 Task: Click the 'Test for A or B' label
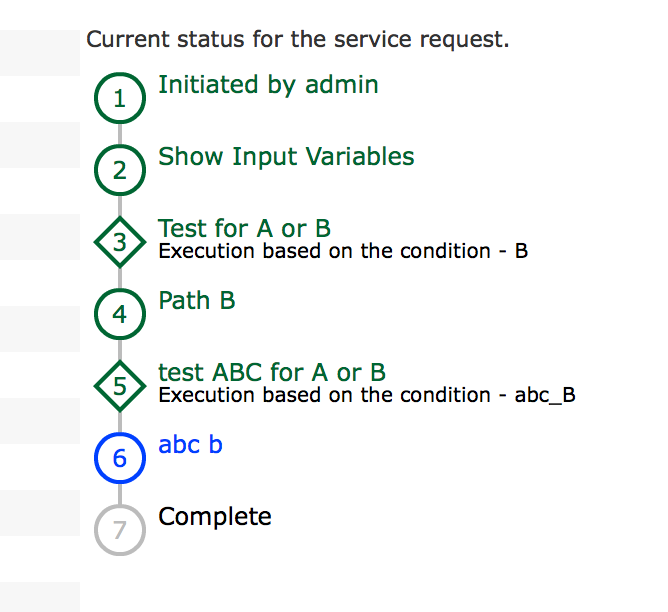[x=244, y=228]
